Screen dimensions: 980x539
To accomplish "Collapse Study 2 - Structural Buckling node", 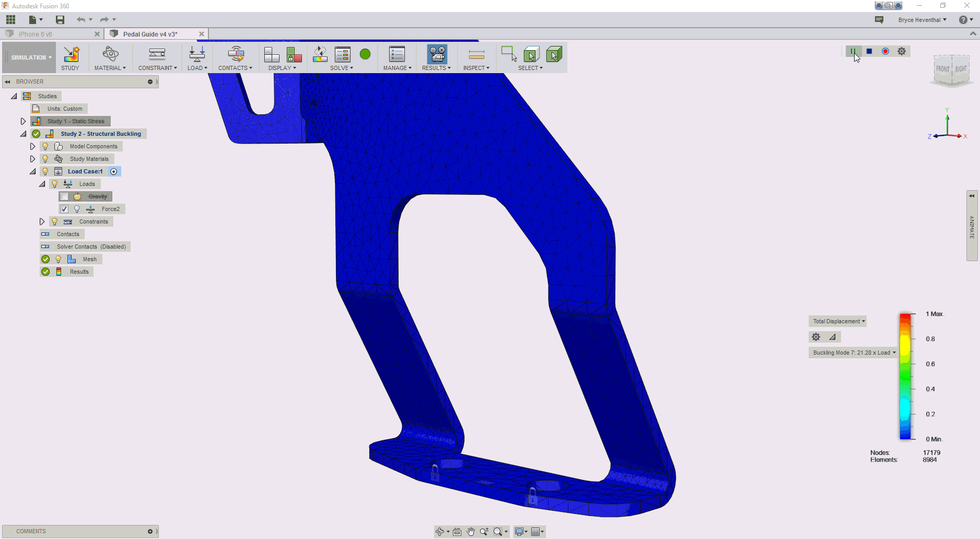I will [x=24, y=134].
